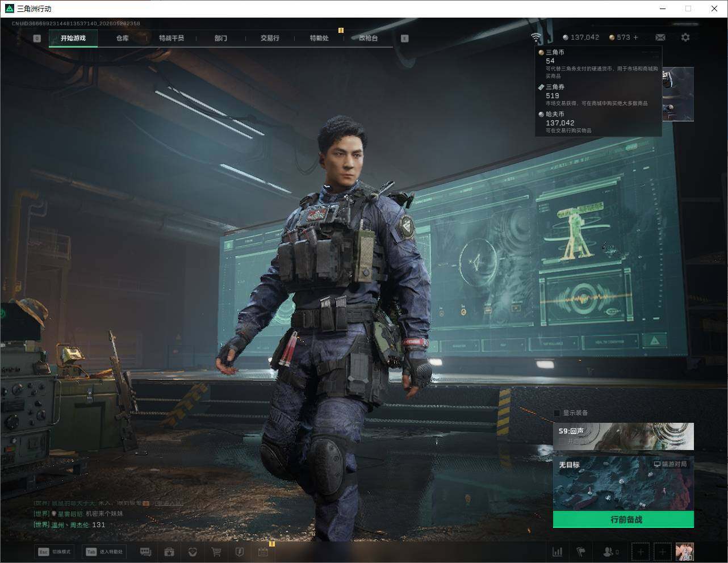Screen dimensions: 728x563
Task: Open the 交易行 tab
Action: 270,38
